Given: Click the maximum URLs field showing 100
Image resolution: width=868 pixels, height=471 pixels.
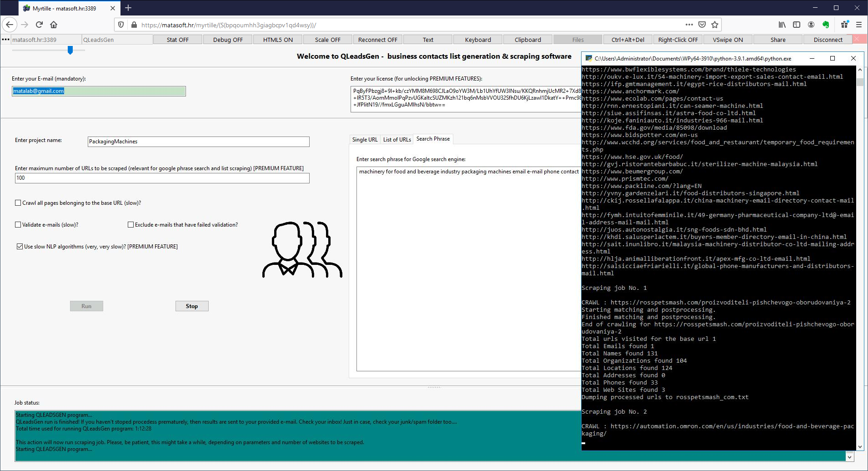Looking at the screenshot, I should [162, 178].
